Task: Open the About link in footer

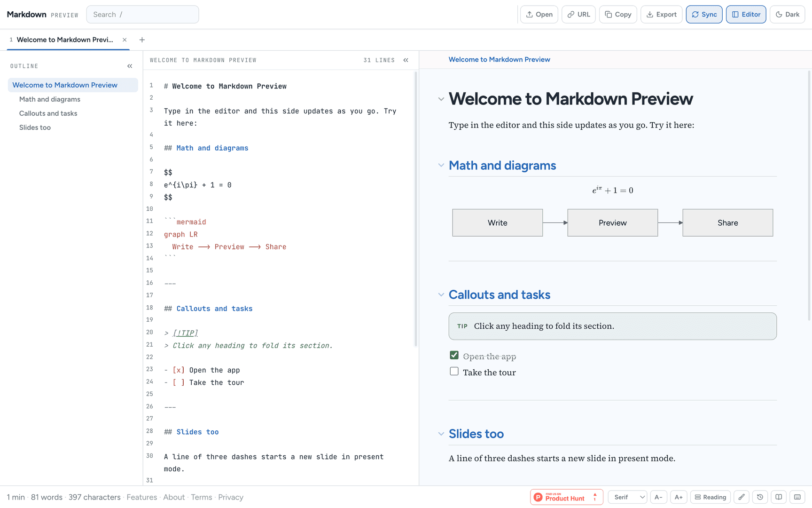Action: (174, 497)
